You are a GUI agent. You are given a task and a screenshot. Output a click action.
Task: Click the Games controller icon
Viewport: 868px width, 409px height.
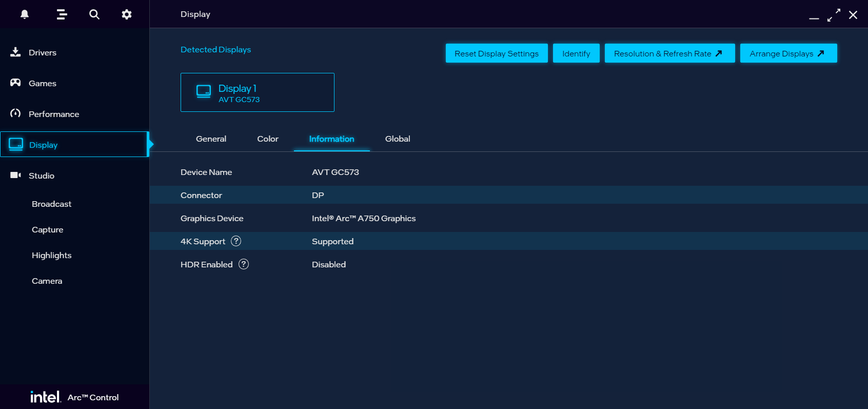15,83
